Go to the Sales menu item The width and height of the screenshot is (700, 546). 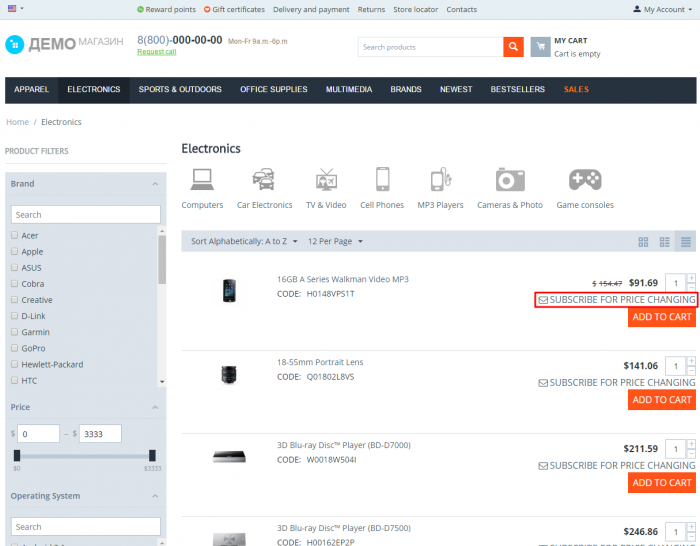click(x=576, y=90)
